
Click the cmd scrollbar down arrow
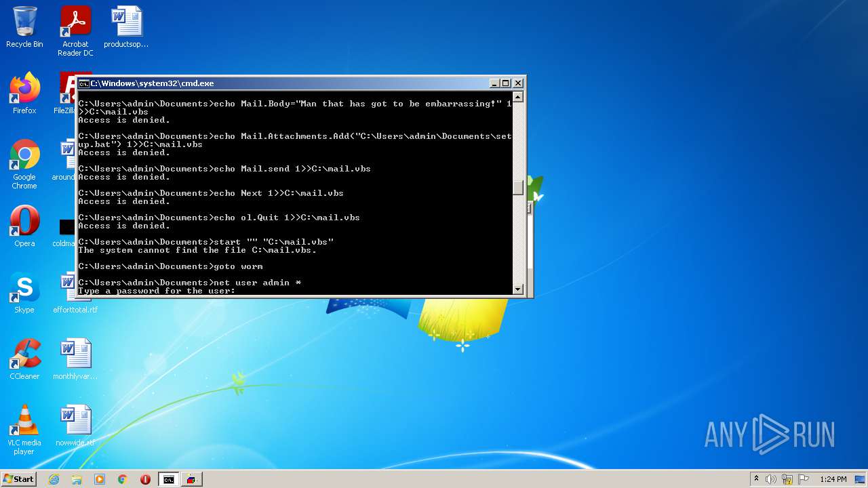518,289
